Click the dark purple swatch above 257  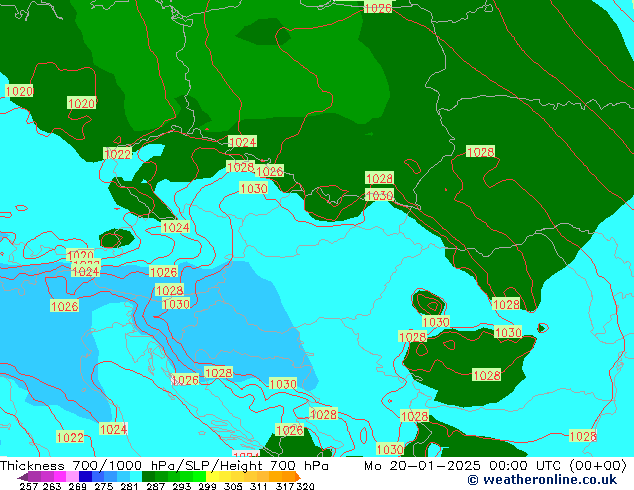pyautogui.click(x=23, y=477)
